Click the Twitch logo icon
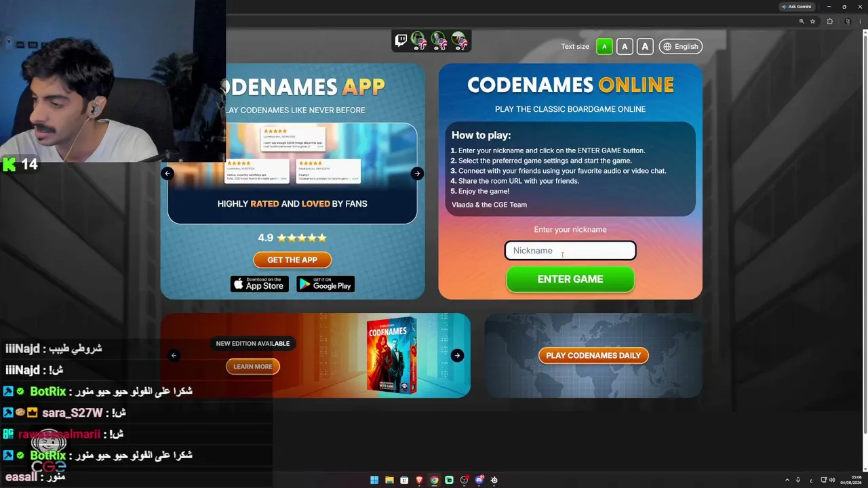Viewport: 868px width, 488px height. [401, 41]
